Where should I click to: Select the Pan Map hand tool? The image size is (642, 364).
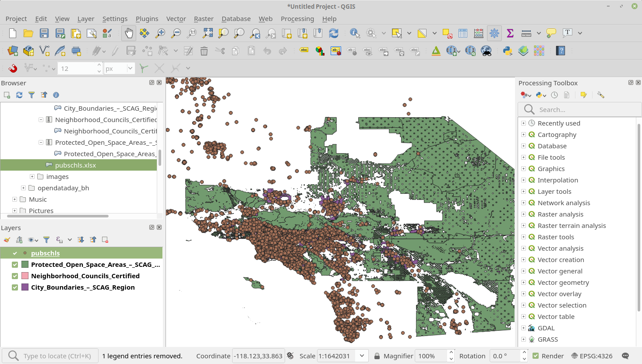pyautogui.click(x=129, y=33)
